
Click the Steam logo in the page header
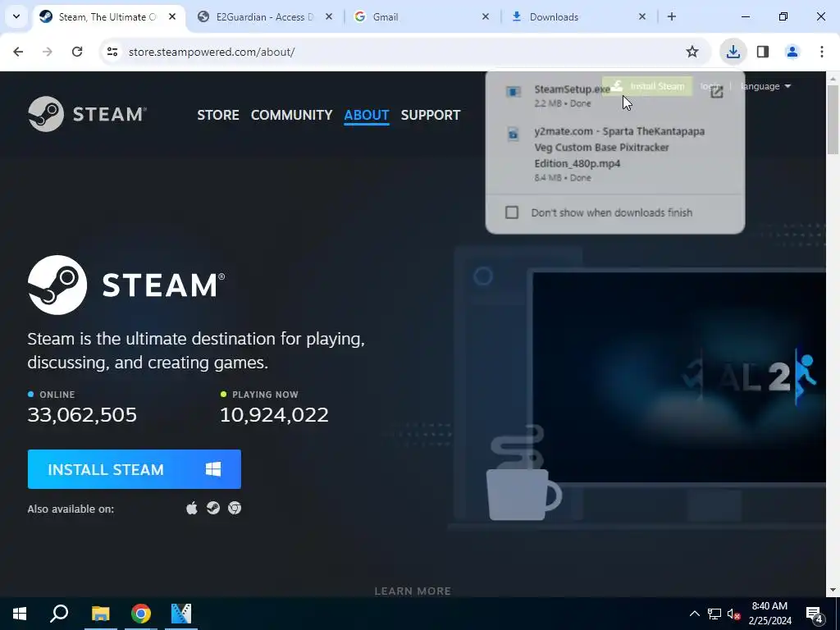(x=87, y=114)
